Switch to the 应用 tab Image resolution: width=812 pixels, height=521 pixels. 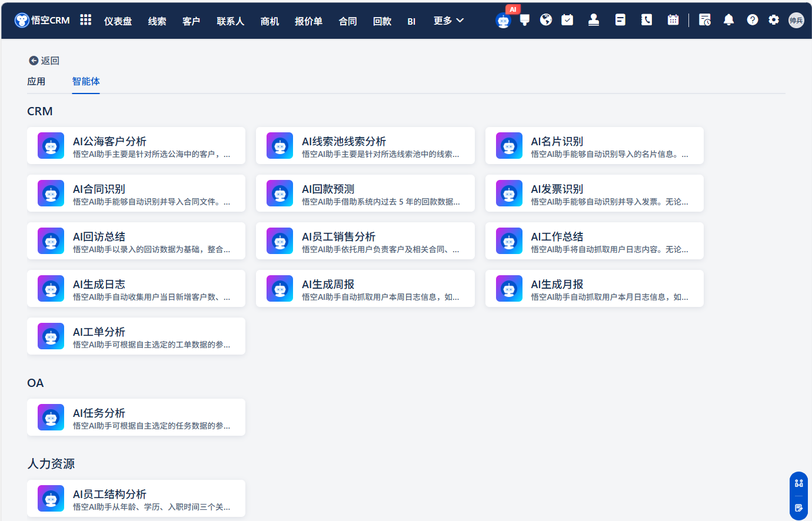click(36, 81)
